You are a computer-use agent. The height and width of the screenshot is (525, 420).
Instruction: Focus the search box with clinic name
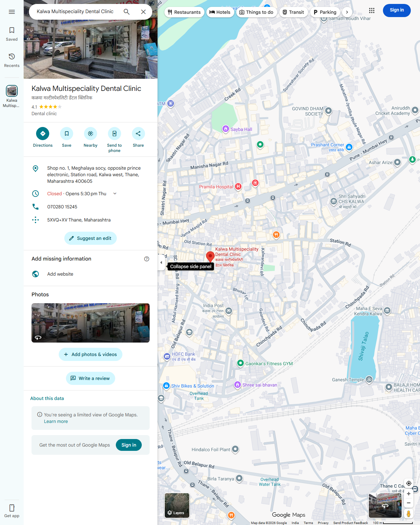tap(75, 11)
